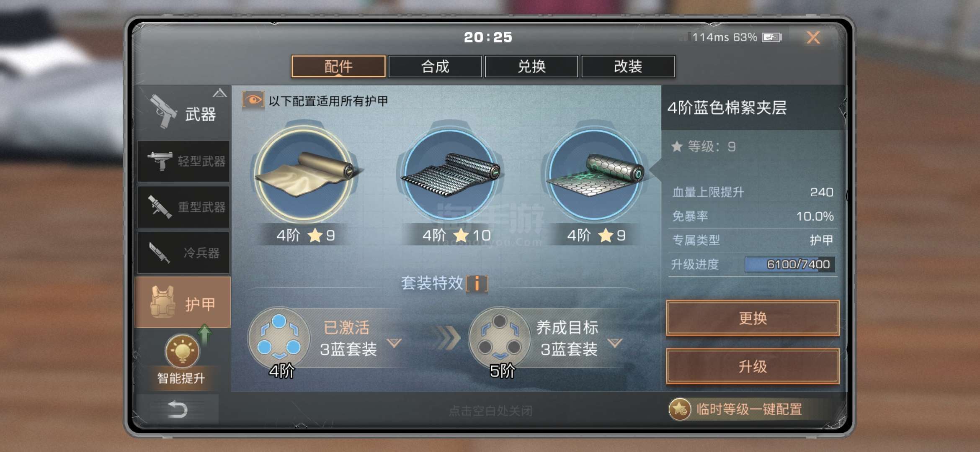Image resolution: width=980 pixels, height=452 pixels.
Task: Click the 更换 button
Action: pos(753,318)
